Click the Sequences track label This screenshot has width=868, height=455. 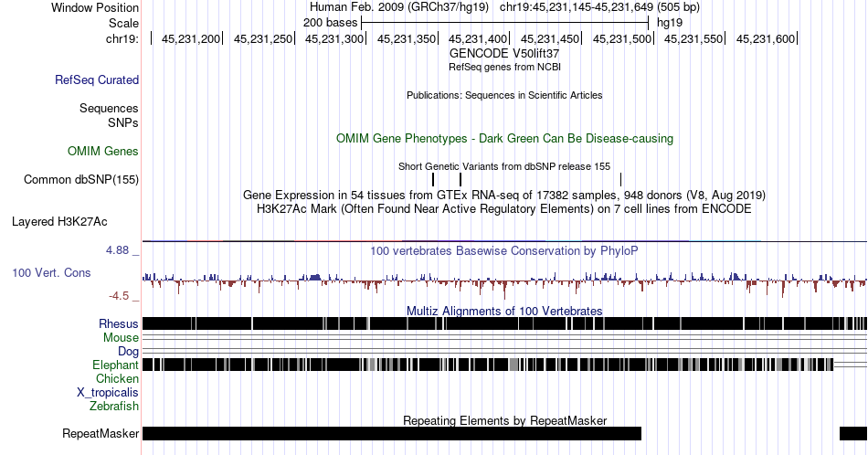point(109,108)
